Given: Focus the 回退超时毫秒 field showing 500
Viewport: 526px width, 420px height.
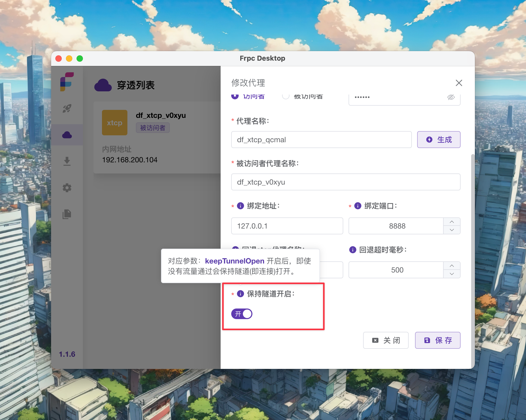Looking at the screenshot, I should pyautogui.click(x=396, y=270).
